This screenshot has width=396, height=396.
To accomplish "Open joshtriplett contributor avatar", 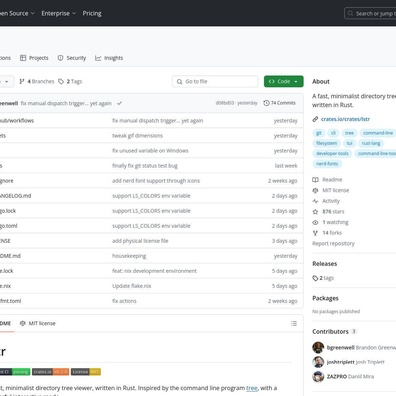I will coord(318,362).
